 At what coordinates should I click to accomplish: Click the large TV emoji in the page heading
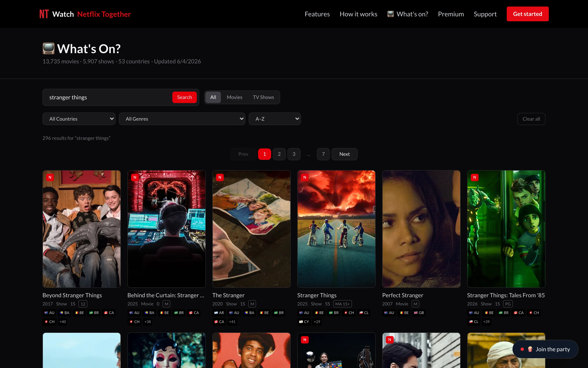49,48
